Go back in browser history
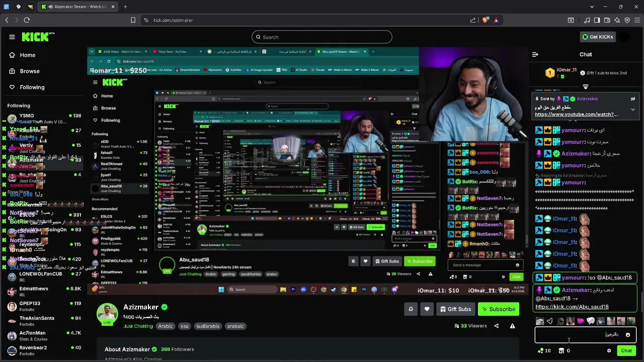The height and width of the screenshot is (362, 644). pyautogui.click(x=7, y=20)
